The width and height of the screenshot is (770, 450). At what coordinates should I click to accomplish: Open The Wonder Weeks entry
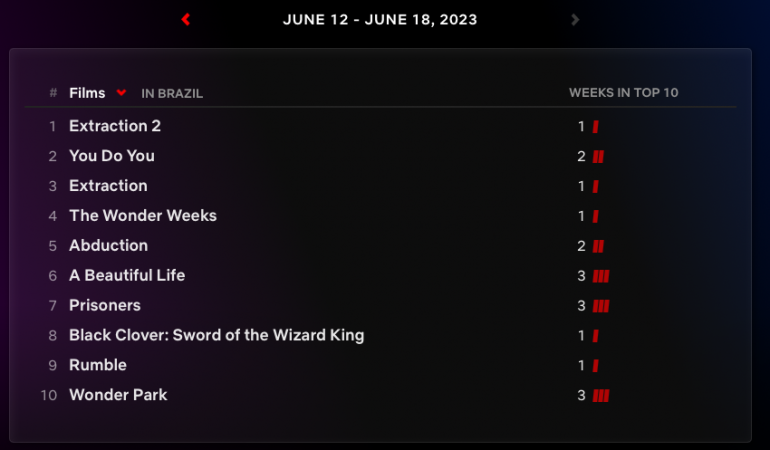[143, 216]
